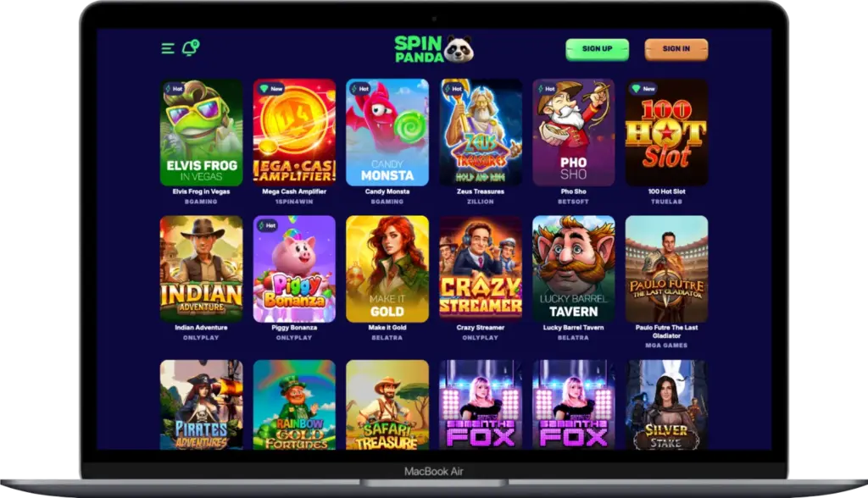Click the Sign Up button
This screenshot has height=498, width=868.
598,49
